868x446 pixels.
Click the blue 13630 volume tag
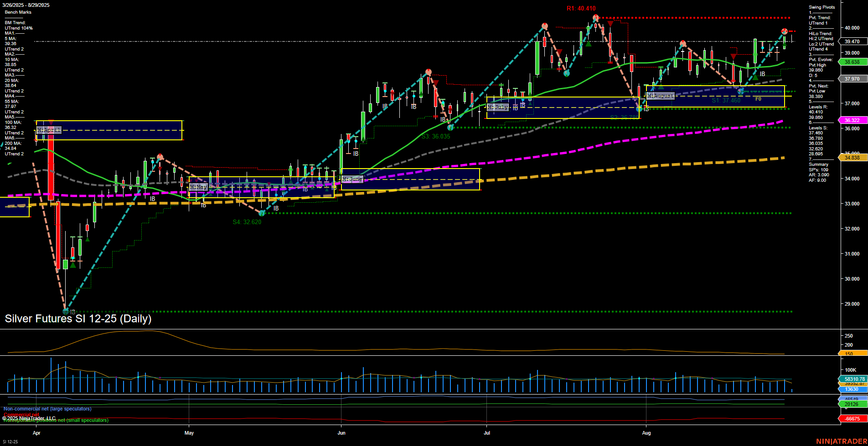click(x=852, y=390)
